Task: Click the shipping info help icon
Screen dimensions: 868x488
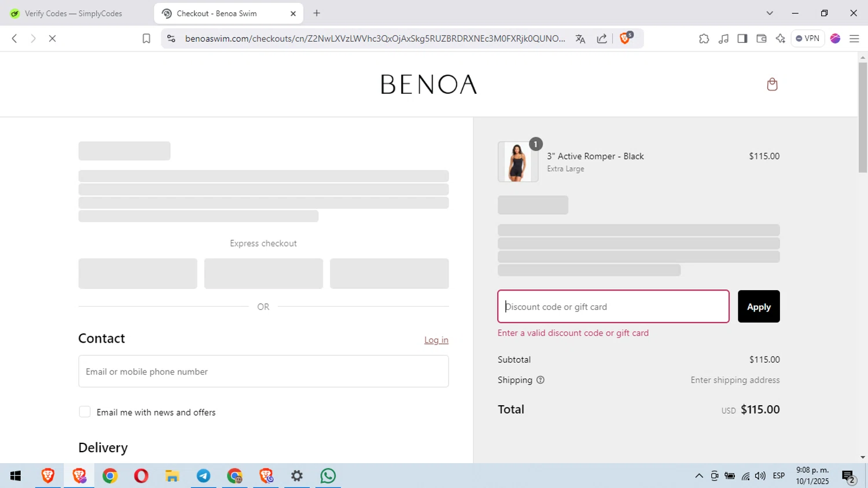Action: (540, 380)
